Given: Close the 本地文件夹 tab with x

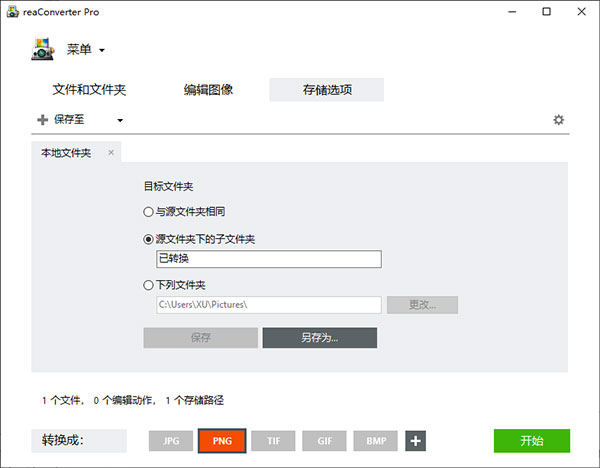Looking at the screenshot, I should point(111,153).
